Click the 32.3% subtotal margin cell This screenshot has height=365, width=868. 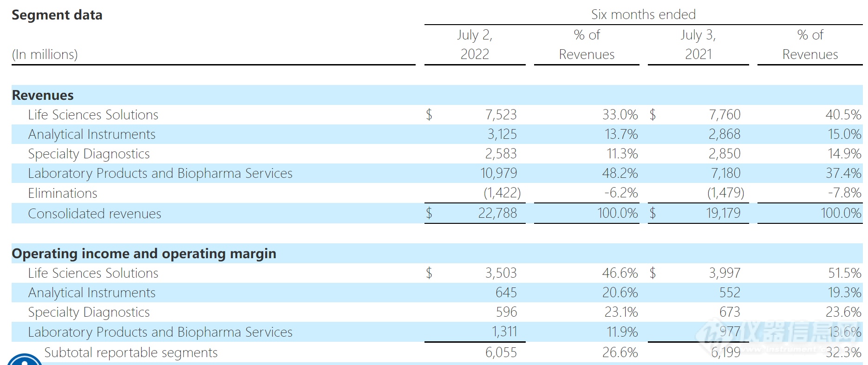click(843, 352)
